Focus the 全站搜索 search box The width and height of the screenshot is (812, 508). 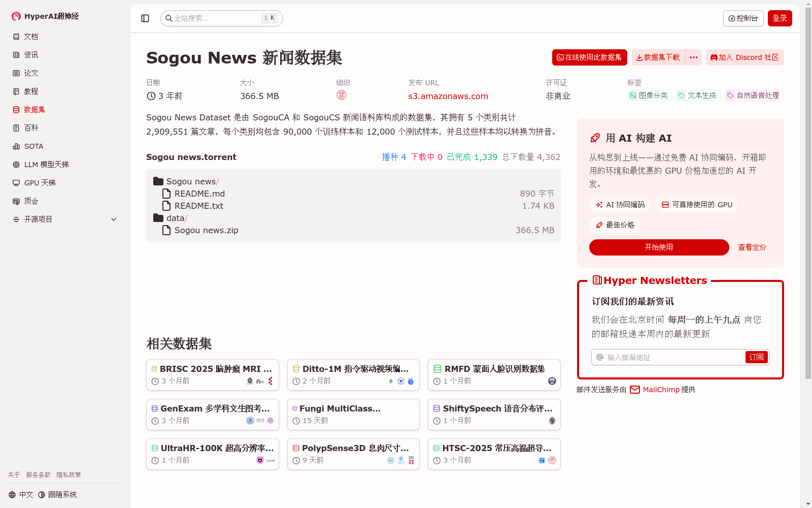(221, 18)
